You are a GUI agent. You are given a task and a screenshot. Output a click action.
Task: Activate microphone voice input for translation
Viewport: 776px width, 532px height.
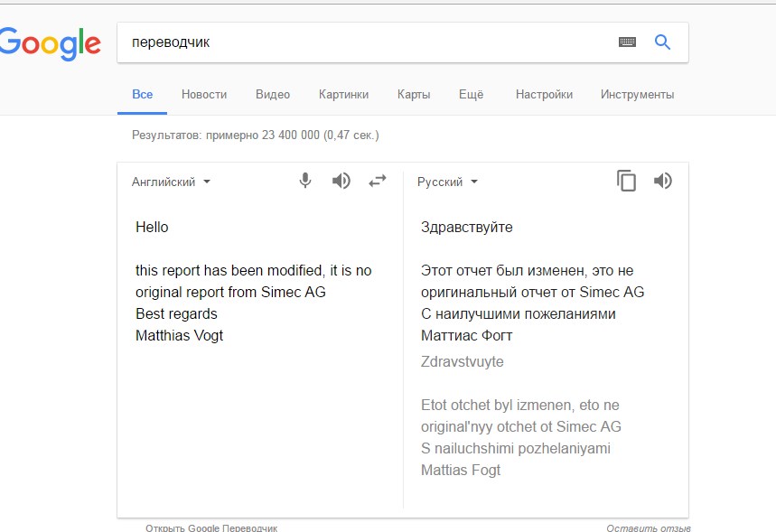pyautogui.click(x=305, y=181)
